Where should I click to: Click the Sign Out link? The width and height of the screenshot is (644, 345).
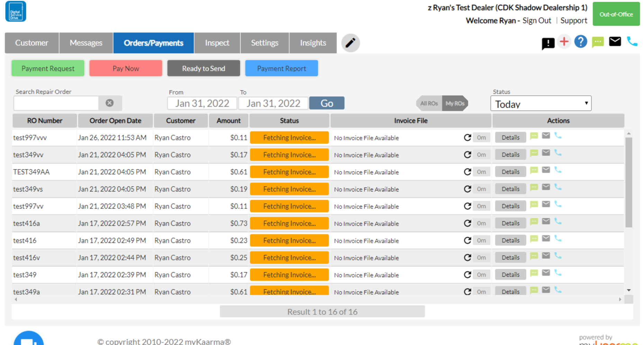537,20
